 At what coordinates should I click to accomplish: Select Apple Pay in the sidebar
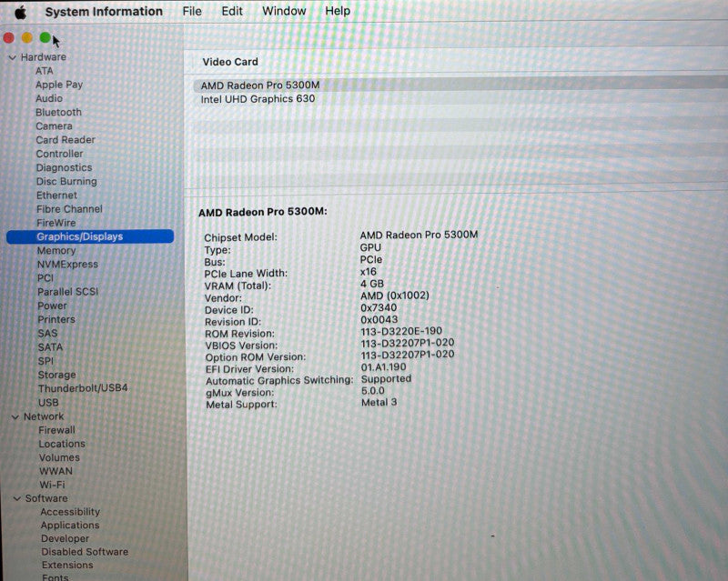59,85
